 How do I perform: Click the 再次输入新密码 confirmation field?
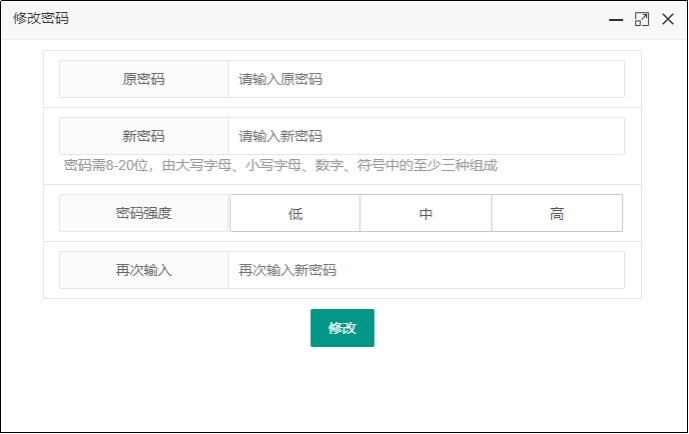point(425,270)
